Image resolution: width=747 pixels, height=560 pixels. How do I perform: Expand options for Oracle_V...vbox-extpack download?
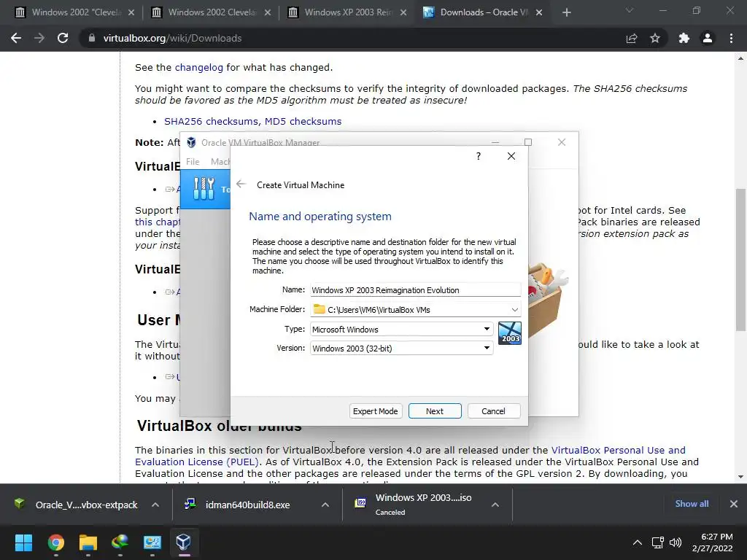point(155,505)
